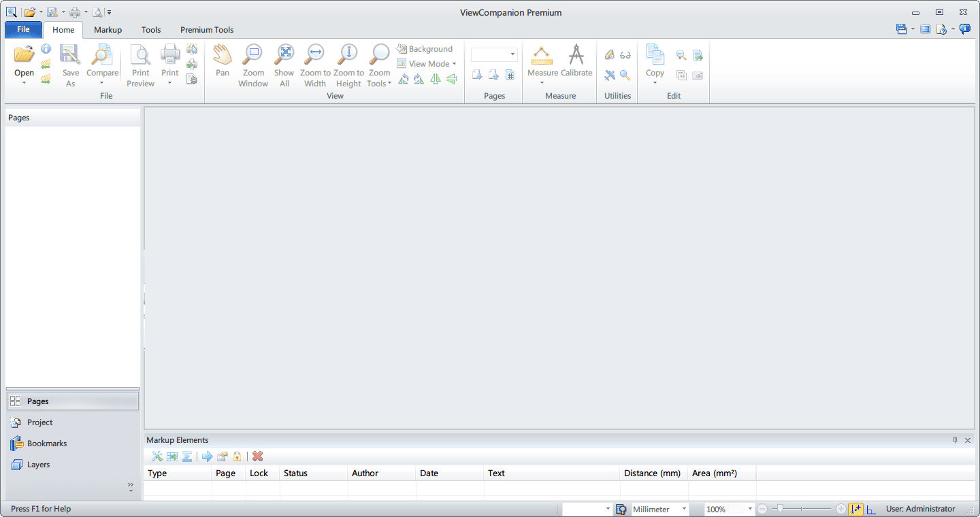Open the Bookmarks panel
This screenshot has width=980, height=517.
pos(47,444)
